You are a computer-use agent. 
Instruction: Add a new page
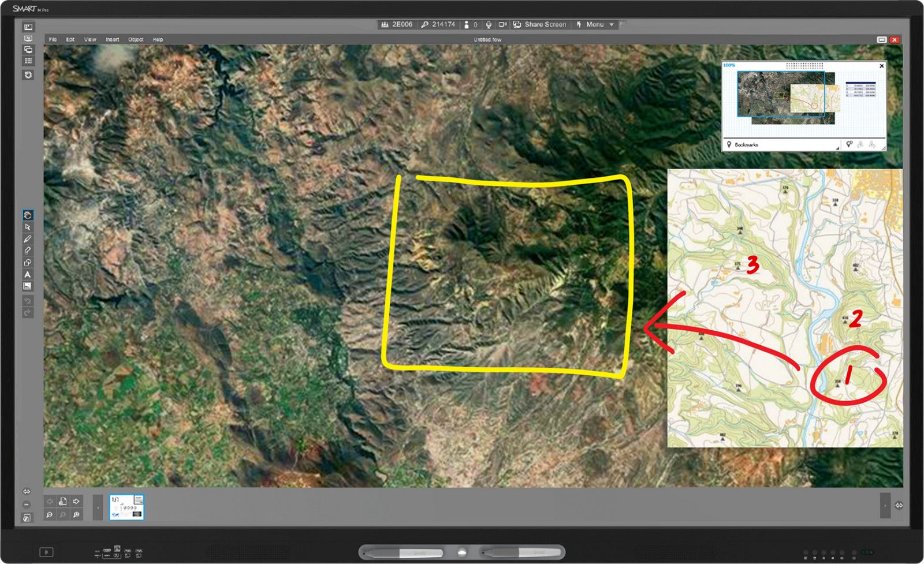pyautogui.click(x=63, y=502)
